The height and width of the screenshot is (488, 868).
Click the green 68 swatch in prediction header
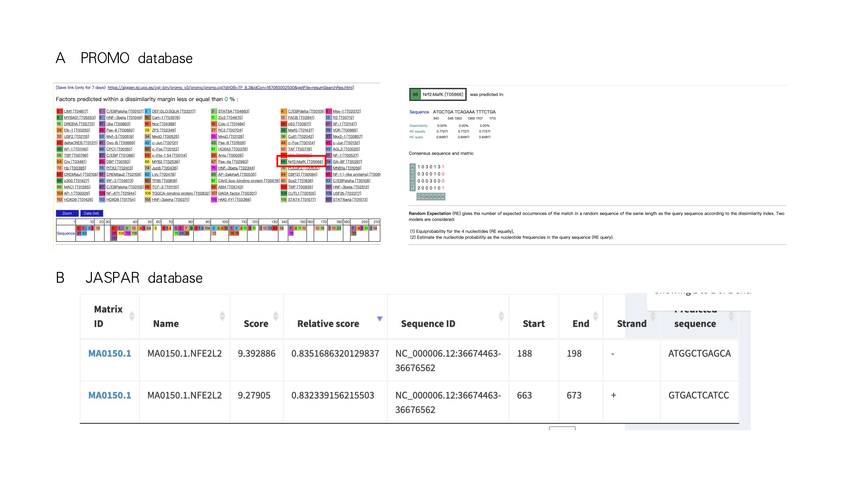(x=415, y=95)
